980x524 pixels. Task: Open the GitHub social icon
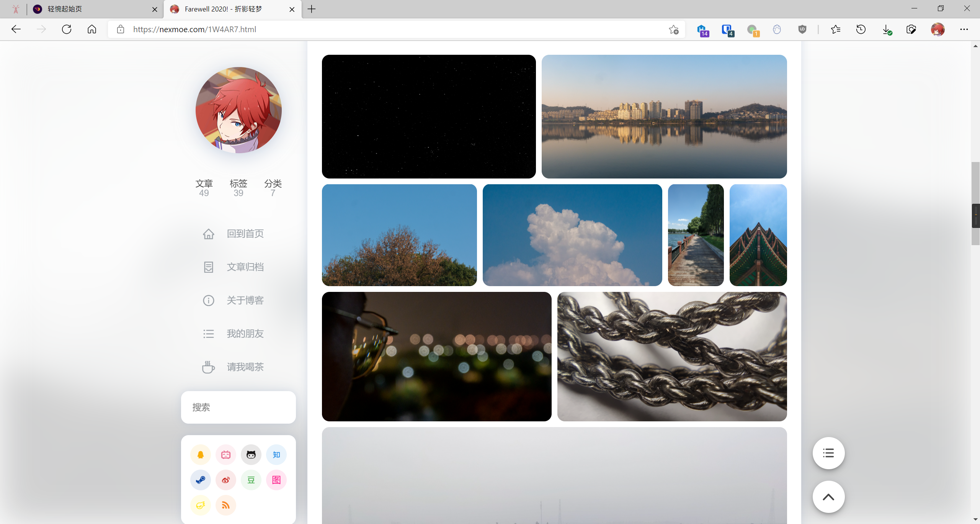251,455
